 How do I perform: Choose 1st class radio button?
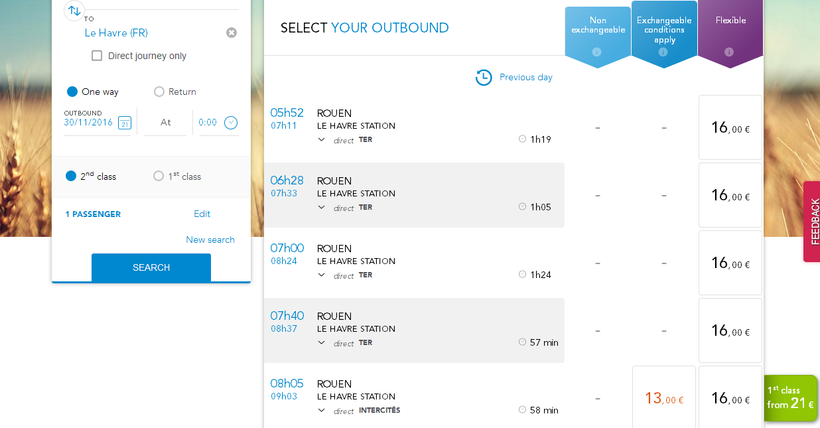pos(159,177)
